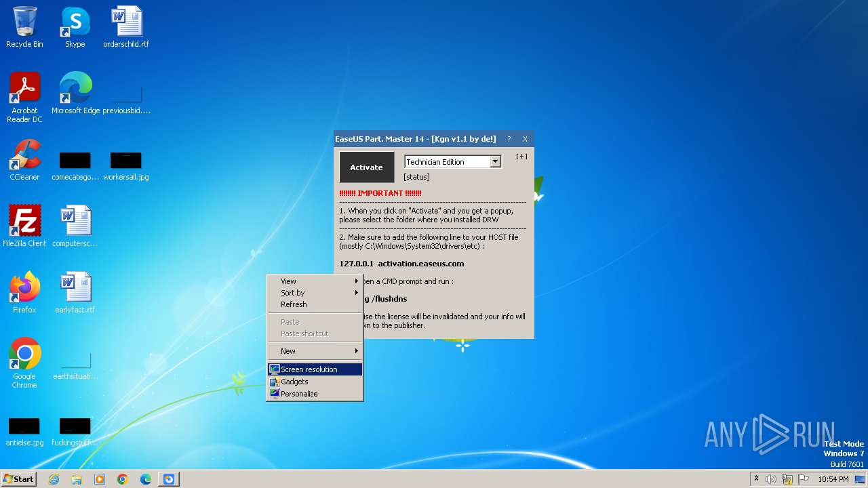The image size is (868, 488).
Task: Show hidden tray icons arrow
Action: (x=756, y=479)
